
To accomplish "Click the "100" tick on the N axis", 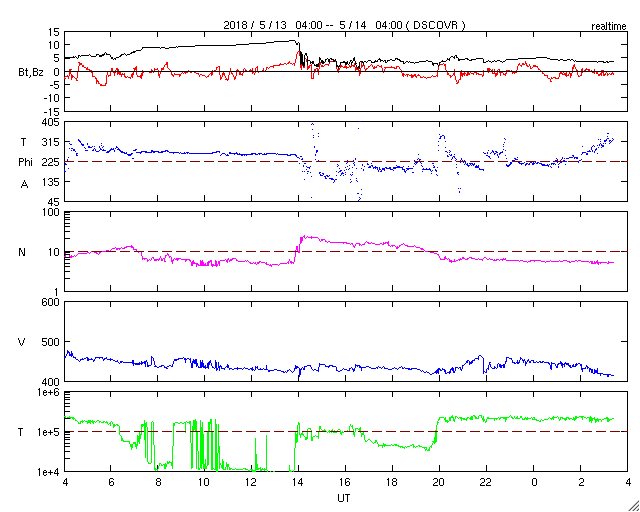I will (x=51, y=212).
